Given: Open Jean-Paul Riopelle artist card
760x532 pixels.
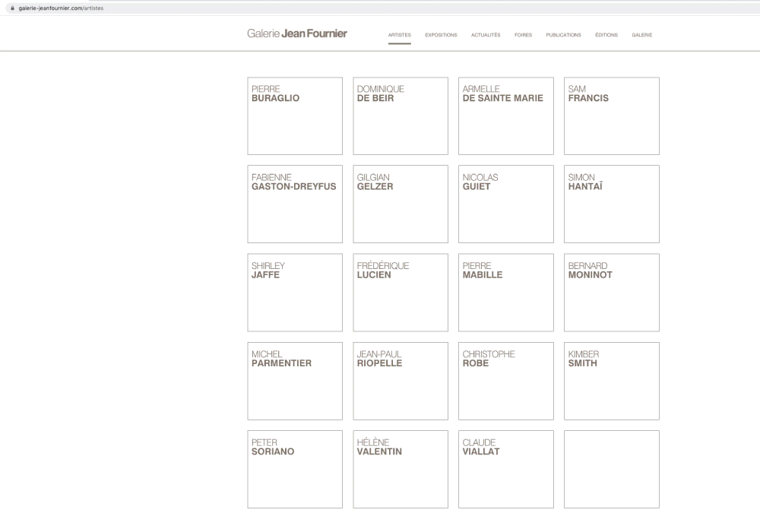Looking at the screenshot, I should [x=401, y=381].
